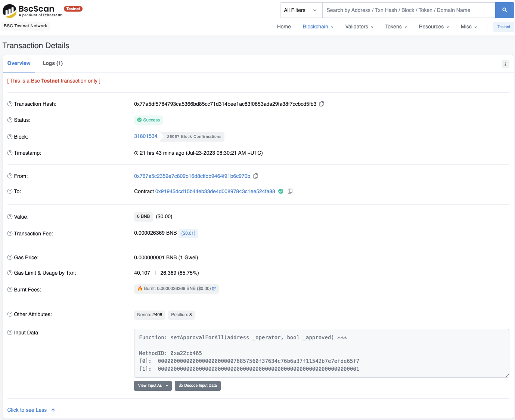
Task: Click the Decode Input Data button
Action: [198, 386]
